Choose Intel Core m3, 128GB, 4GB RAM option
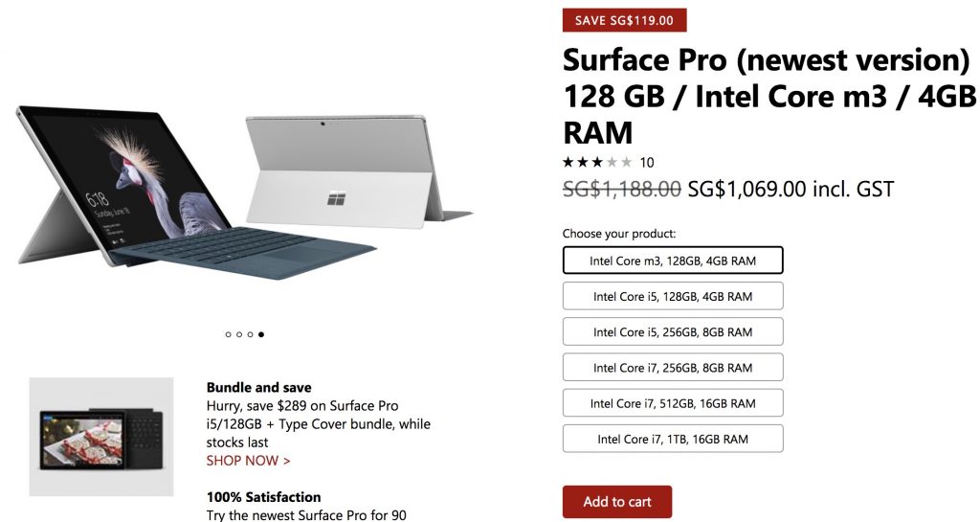The width and height of the screenshot is (980, 522). point(673,261)
